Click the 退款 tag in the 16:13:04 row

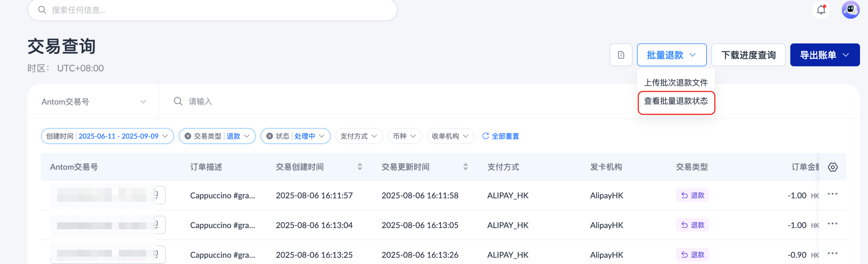coord(692,225)
